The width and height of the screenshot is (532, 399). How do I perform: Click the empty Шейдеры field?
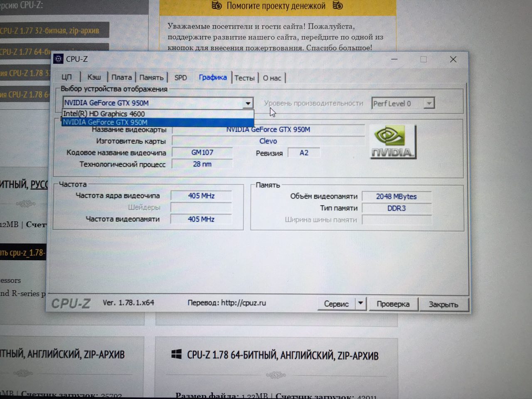201,207
